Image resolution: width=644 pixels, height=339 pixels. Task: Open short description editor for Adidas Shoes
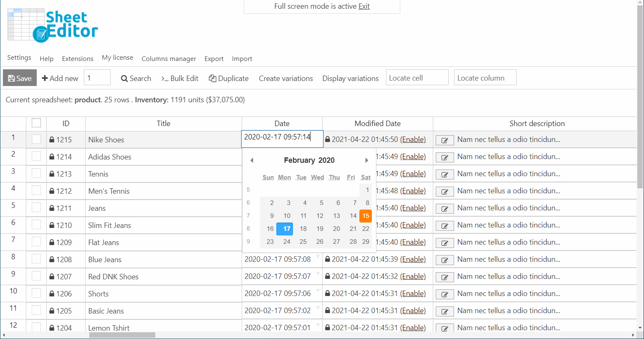pos(445,157)
